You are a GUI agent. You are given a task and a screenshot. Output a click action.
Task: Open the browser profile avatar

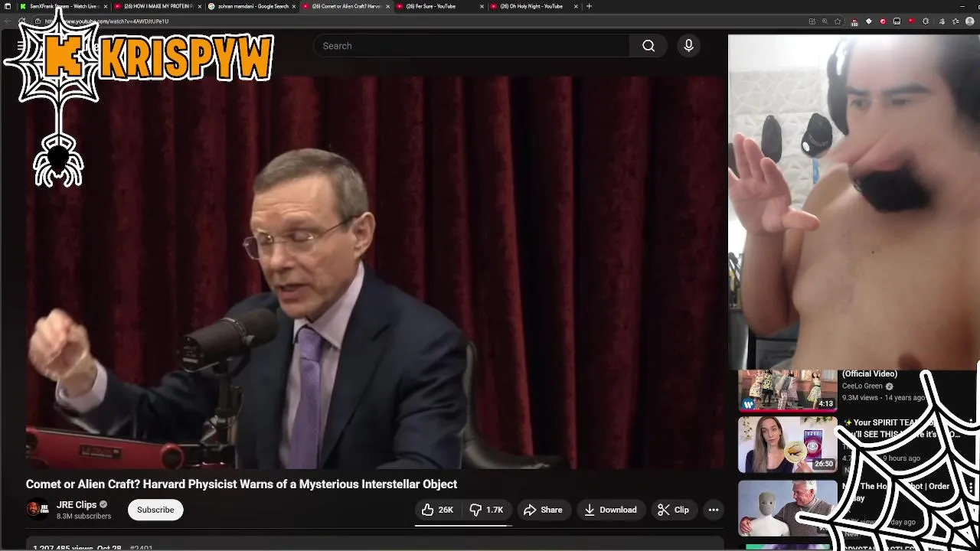[970, 21]
